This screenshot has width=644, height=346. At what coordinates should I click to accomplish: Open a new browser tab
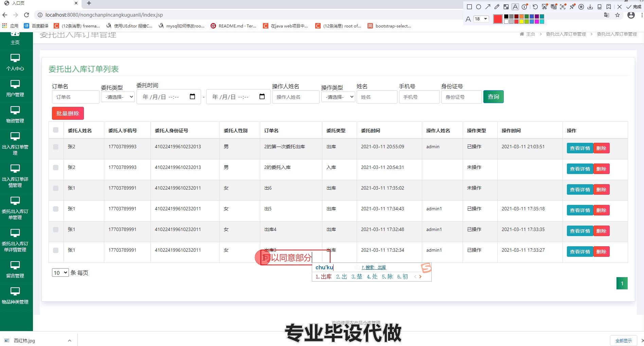click(89, 3)
